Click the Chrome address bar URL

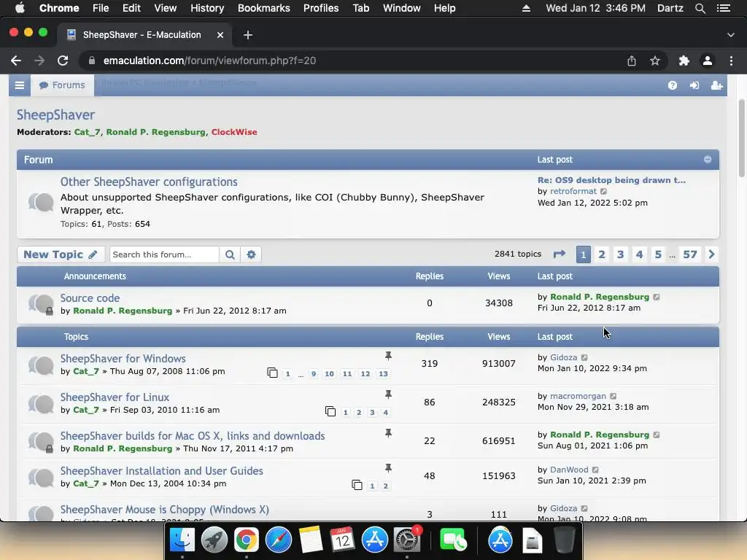209,61
